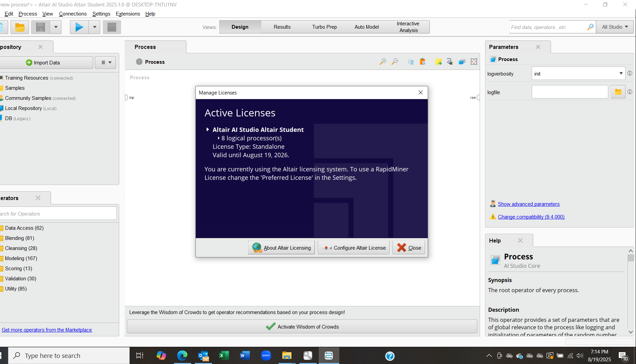Open the Extensions menu
The height and width of the screenshot is (364, 636).
(x=128, y=14)
